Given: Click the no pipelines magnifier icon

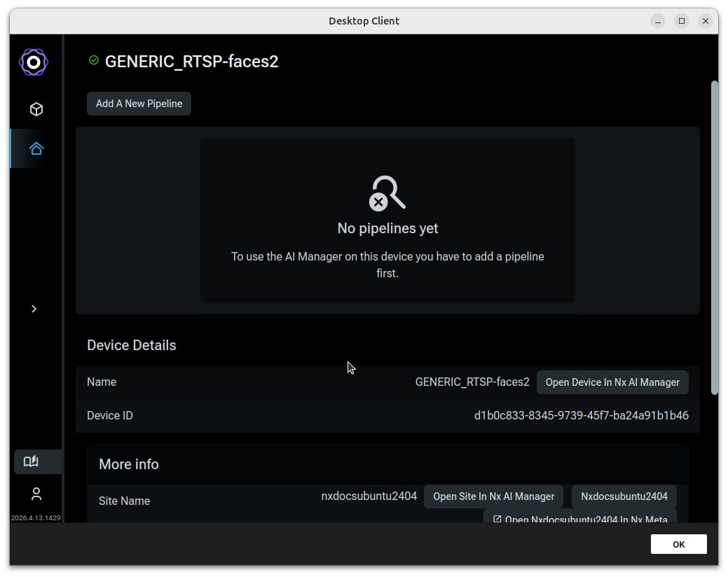Looking at the screenshot, I should point(387,193).
